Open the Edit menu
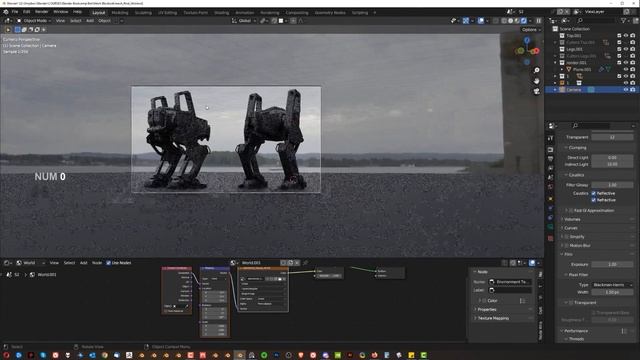Viewport: 640px width, 360px height. point(27,12)
